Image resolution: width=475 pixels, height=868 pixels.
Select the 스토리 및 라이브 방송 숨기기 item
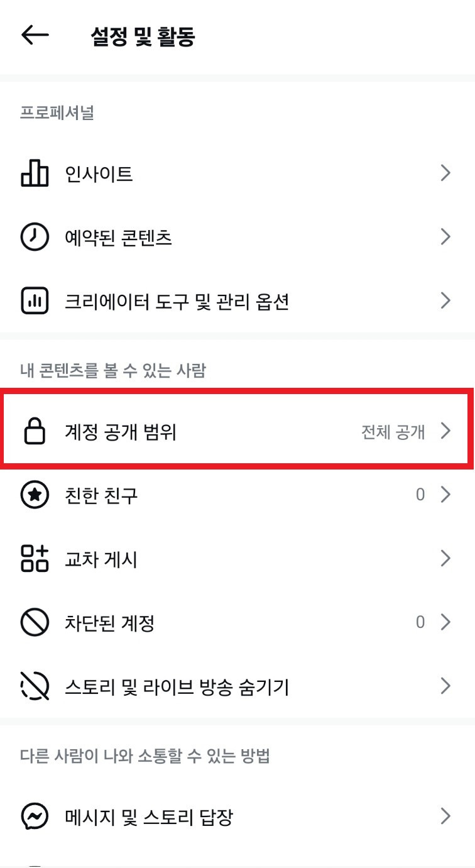(237, 686)
